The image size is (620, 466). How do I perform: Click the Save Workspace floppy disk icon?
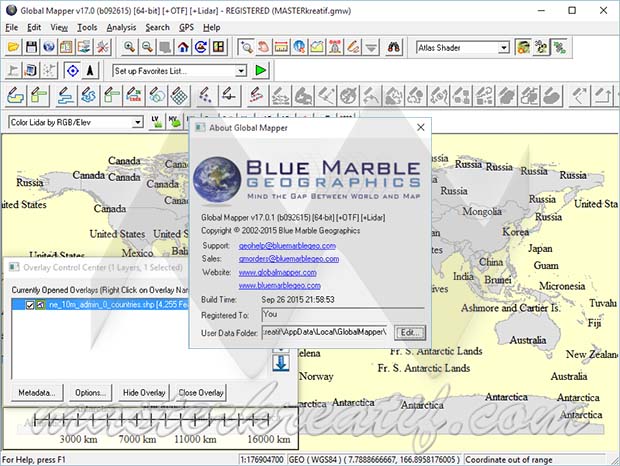pyautogui.click(x=31, y=47)
